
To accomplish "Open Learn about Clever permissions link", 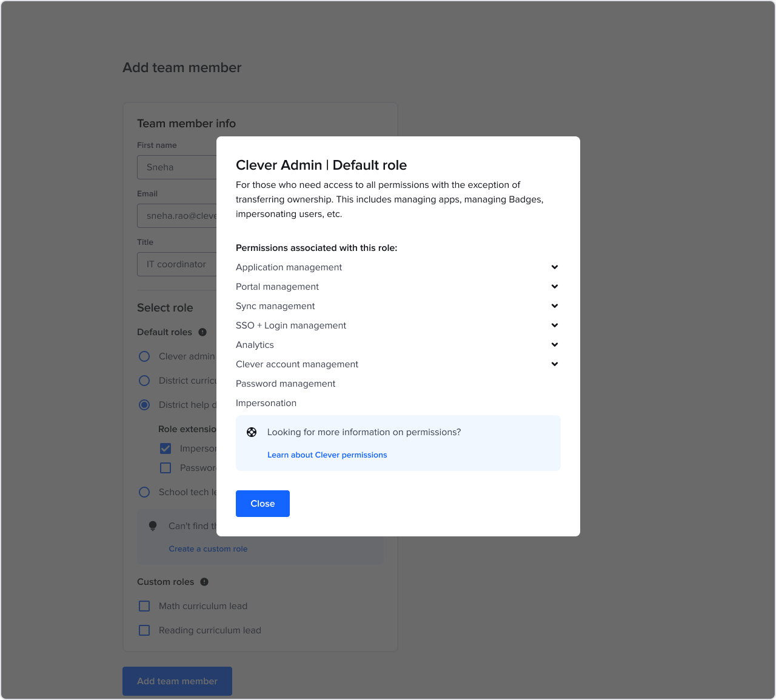I will coord(327,455).
